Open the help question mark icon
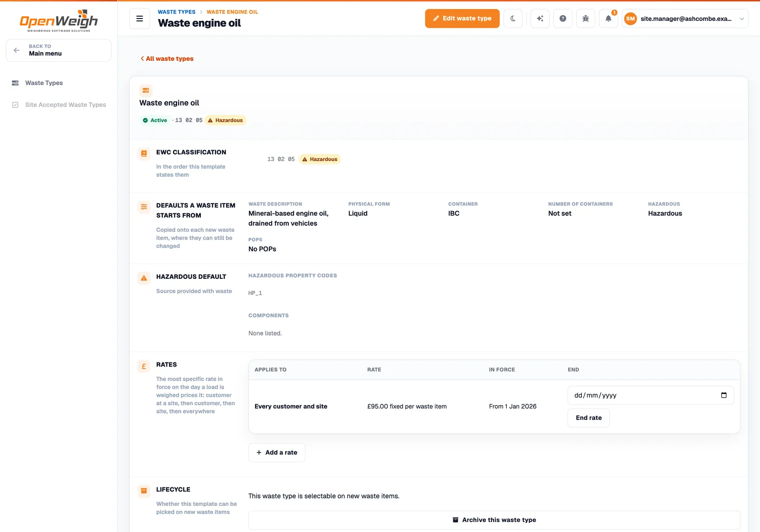Viewport: 760px width, 532px height. click(563, 19)
